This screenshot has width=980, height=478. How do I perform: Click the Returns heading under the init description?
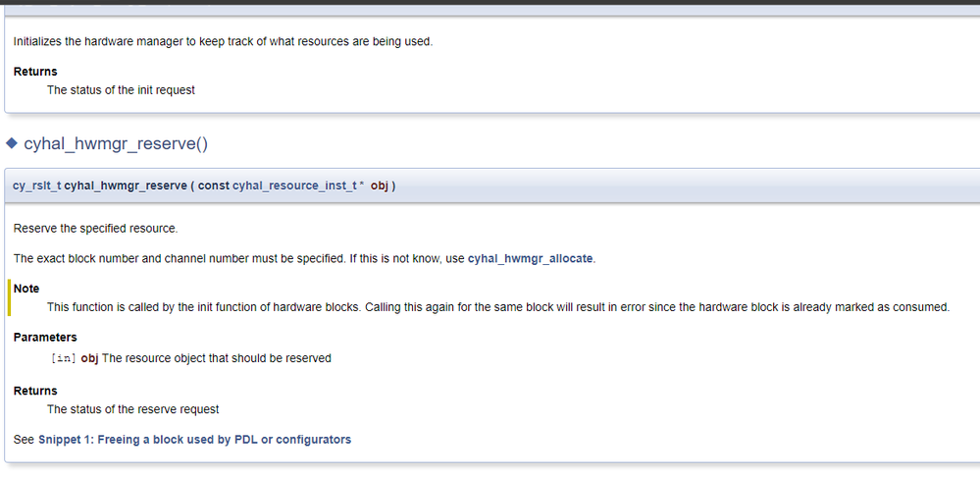pyautogui.click(x=35, y=72)
